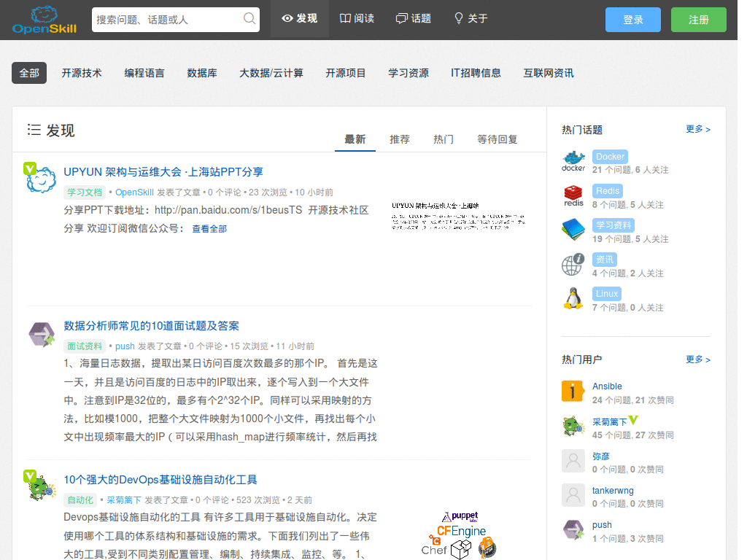Click the 资讯 globe icon
747x560 pixels.
[x=573, y=264]
